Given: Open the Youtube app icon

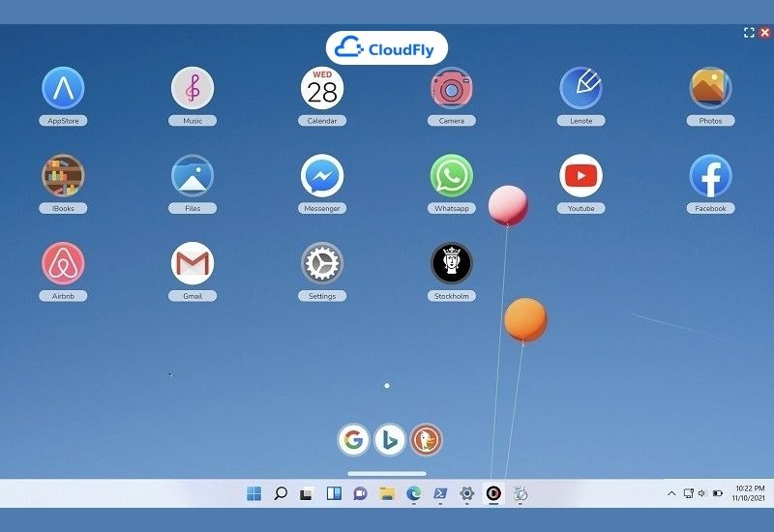Looking at the screenshot, I should click(581, 176).
